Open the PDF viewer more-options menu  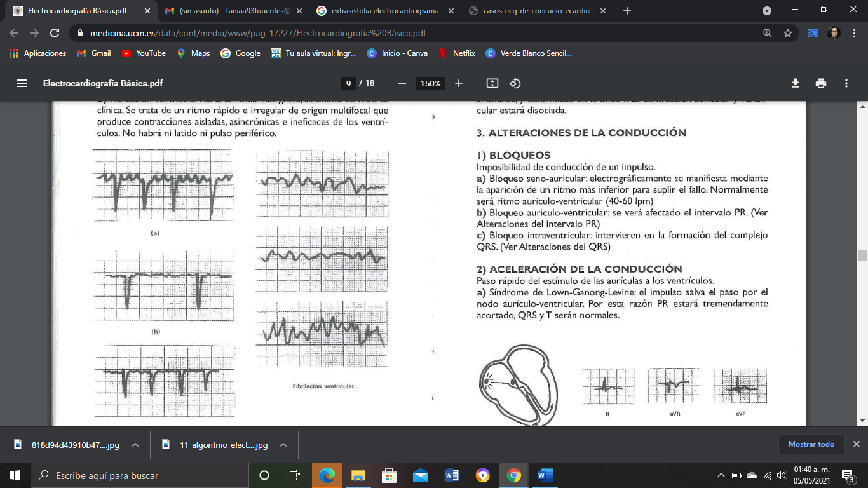pos(846,83)
